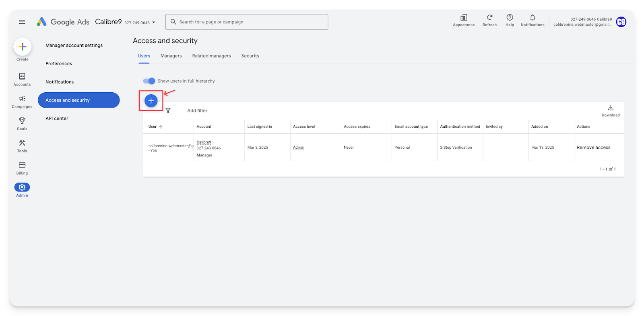Switch to the Security tab

point(250,56)
